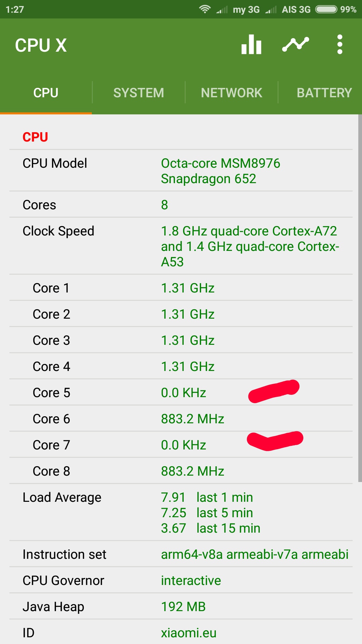Image resolution: width=362 pixels, height=644 pixels.
Task: Open the xiaomi.eu ID value
Action: (189, 633)
